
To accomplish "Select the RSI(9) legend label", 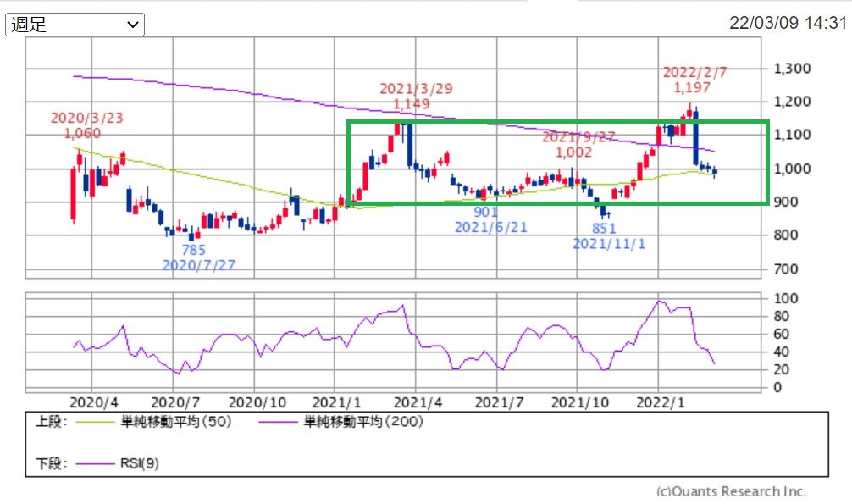I will pyautogui.click(x=140, y=463).
